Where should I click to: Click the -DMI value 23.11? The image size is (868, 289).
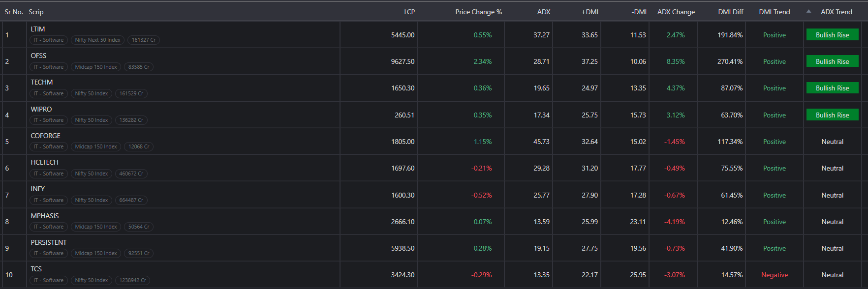638,222
